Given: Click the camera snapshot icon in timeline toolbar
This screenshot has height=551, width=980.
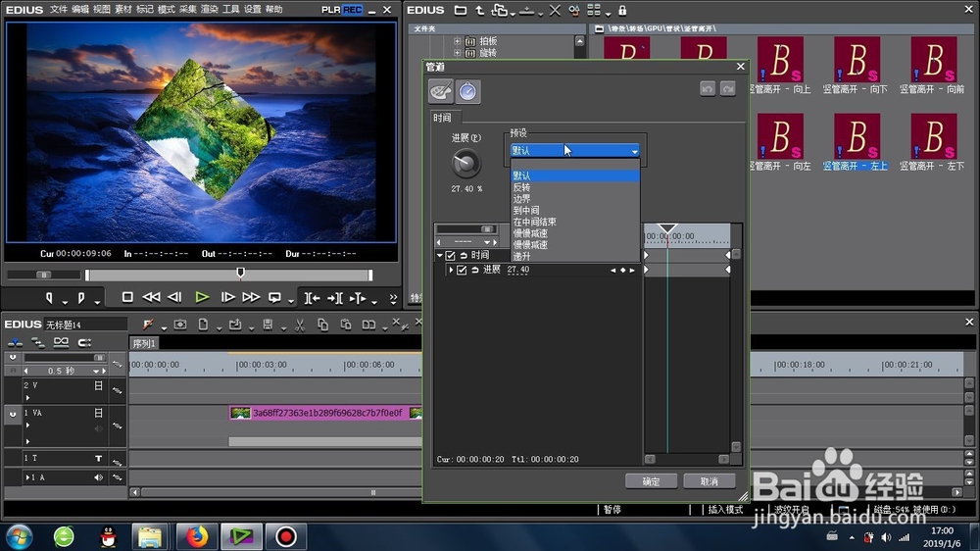Looking at the screenshot, I should pyautogui.click(x=180, y=325).
